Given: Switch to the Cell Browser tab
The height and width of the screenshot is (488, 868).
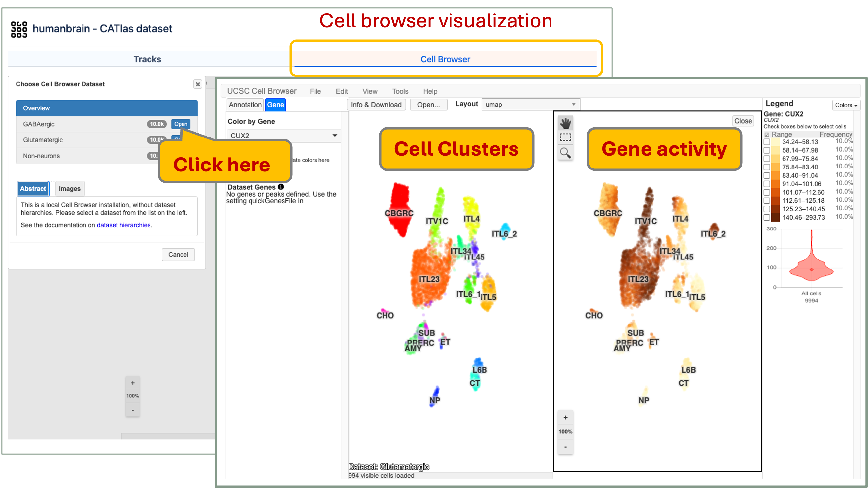Looking at the screenshot, I should 445,59.
